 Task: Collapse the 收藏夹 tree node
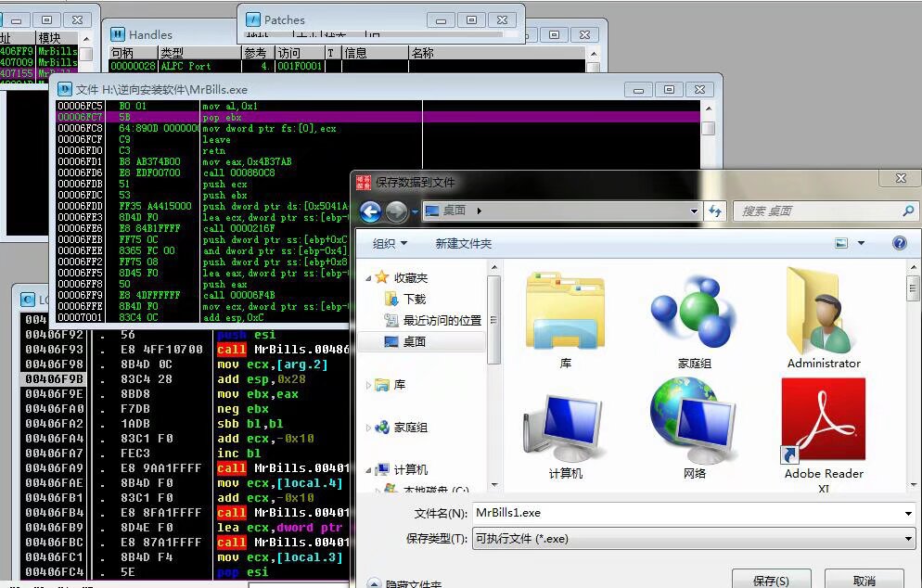[x=368, y=278]
